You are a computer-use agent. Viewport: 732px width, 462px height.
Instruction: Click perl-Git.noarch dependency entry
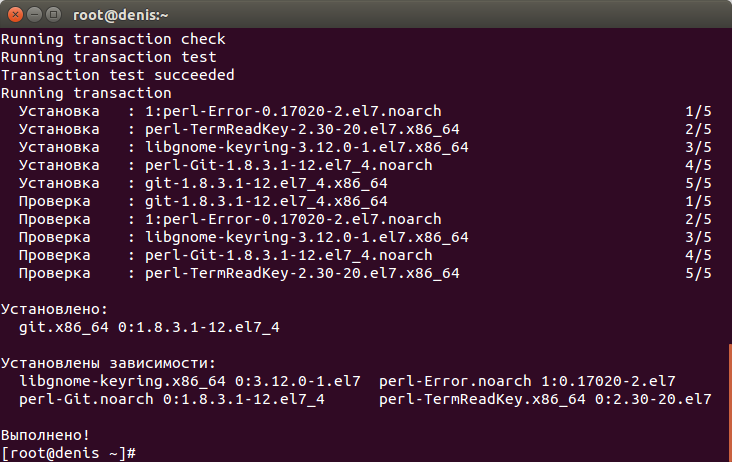(171, 399)
